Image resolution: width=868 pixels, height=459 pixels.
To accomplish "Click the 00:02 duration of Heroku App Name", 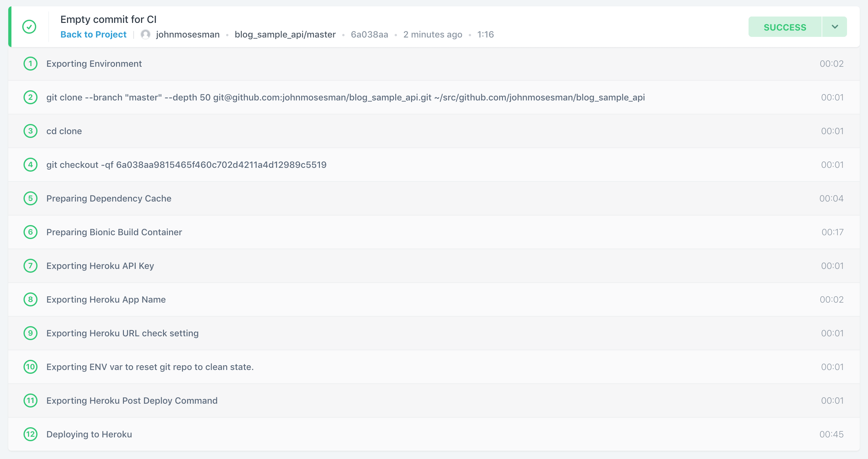I will [831, 300].
